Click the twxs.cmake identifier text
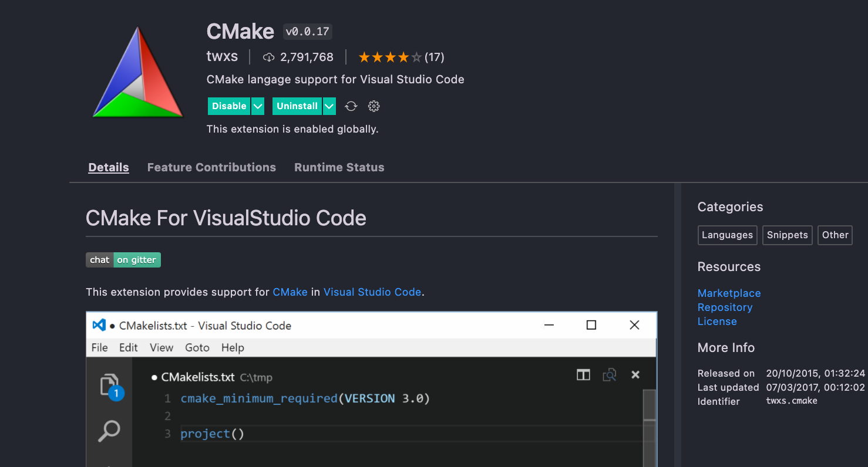 coord(792,401)
